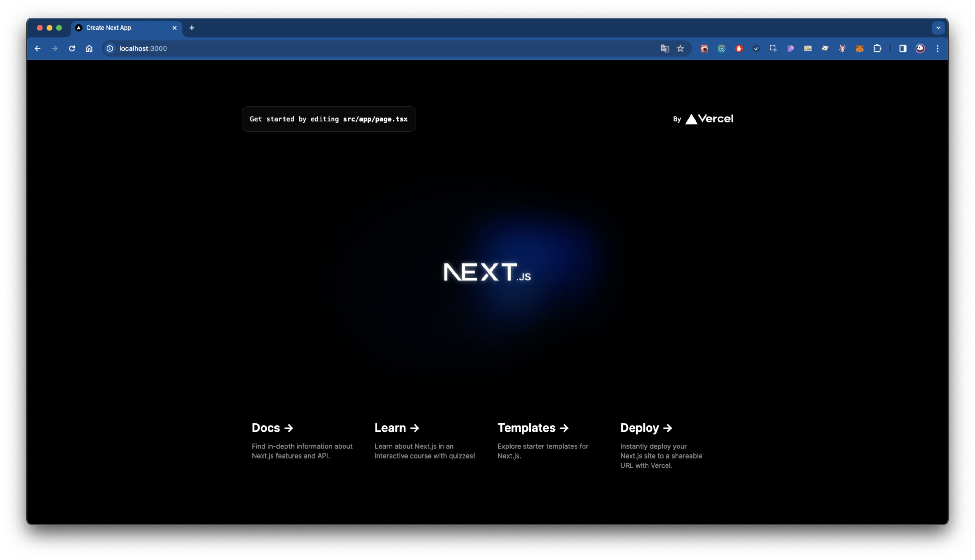Open the Templates link card
Screen dimensions: 975x560
tap(549, 441)
